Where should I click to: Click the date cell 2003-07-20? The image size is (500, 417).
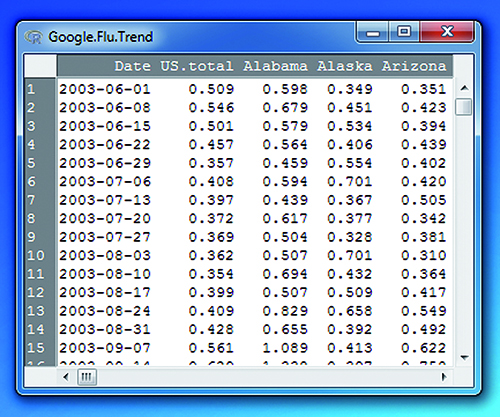pos(105,218)
